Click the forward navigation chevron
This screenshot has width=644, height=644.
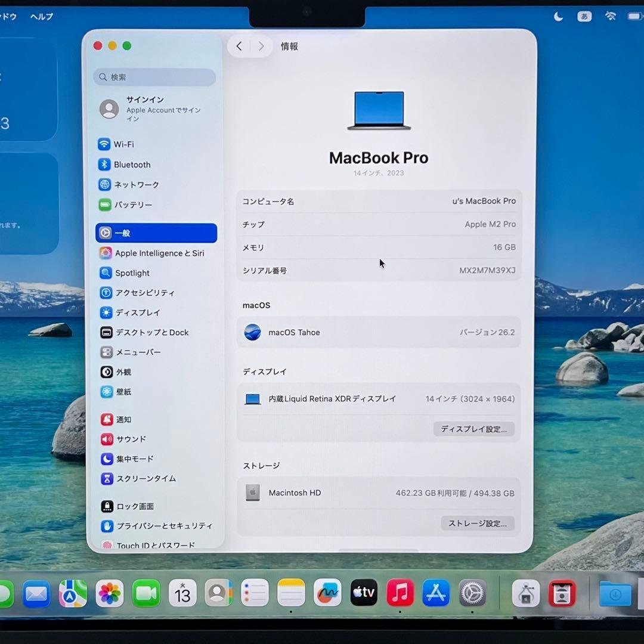pyautogui.click(x=261, y=46)
